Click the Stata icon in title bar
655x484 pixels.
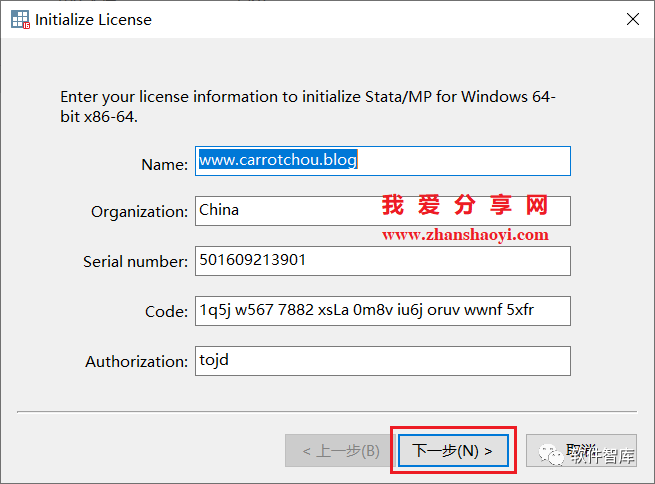(20, 19)
